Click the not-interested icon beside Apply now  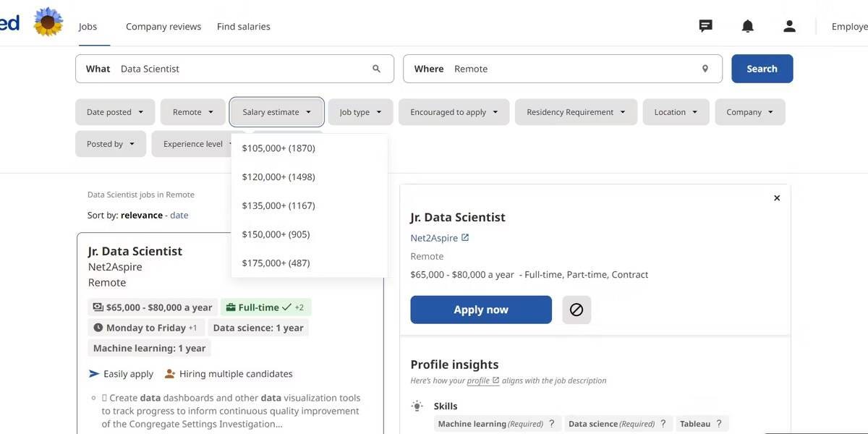[576, 310]
